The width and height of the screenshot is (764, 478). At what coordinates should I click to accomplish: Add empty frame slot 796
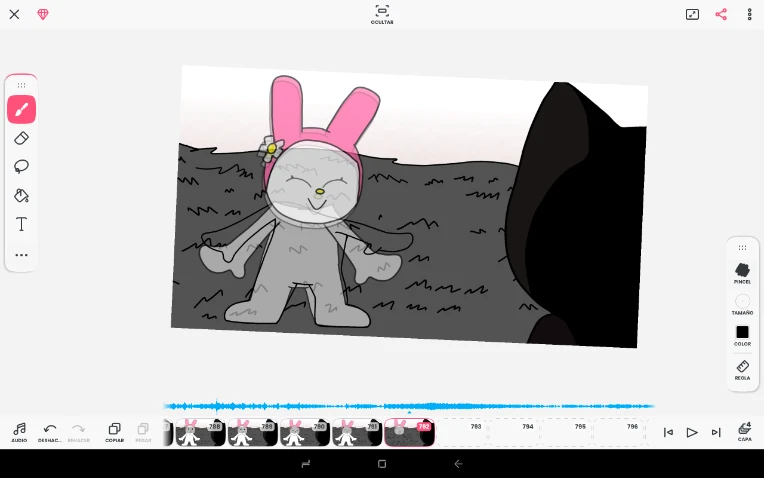(x=618, y=432)
